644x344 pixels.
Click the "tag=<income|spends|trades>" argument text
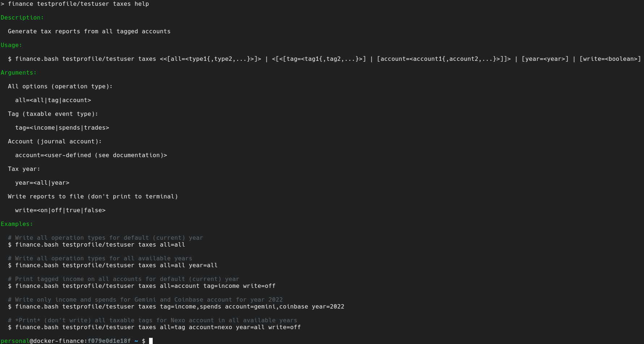62,128
